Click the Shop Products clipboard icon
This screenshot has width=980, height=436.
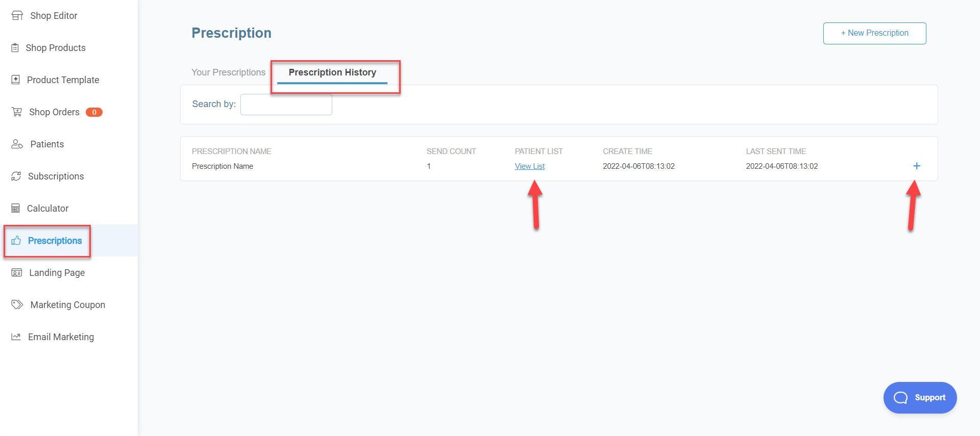(x=15, y=47)
